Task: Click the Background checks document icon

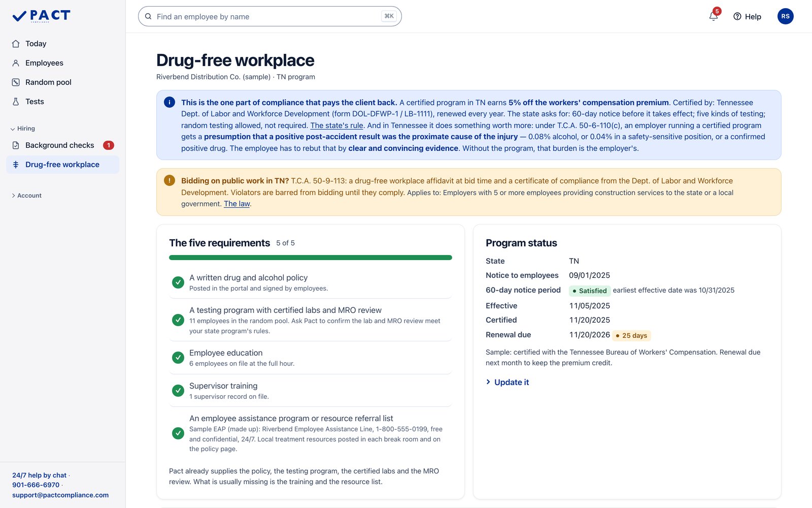Action: (16, 145)
